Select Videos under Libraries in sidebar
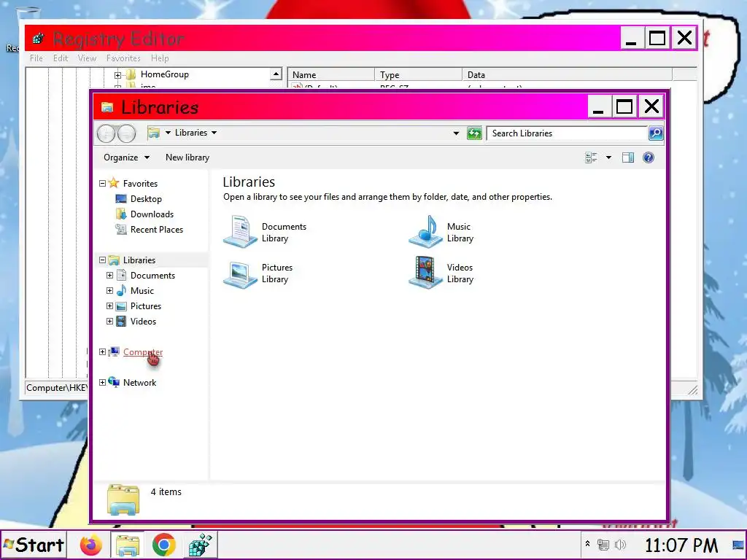This screenshot has height=560, width=747. tap(143, 322)
